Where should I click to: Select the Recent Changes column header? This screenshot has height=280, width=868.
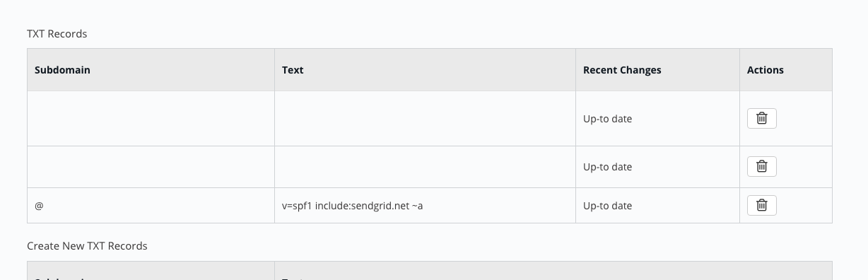tap(622, 70)
